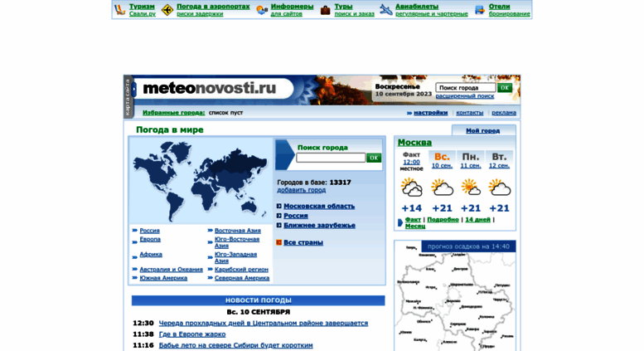The width and height of the screenshot is (644, 351).
Task: Click arrow icon beside Московская область
Action: tap(278, 207)
